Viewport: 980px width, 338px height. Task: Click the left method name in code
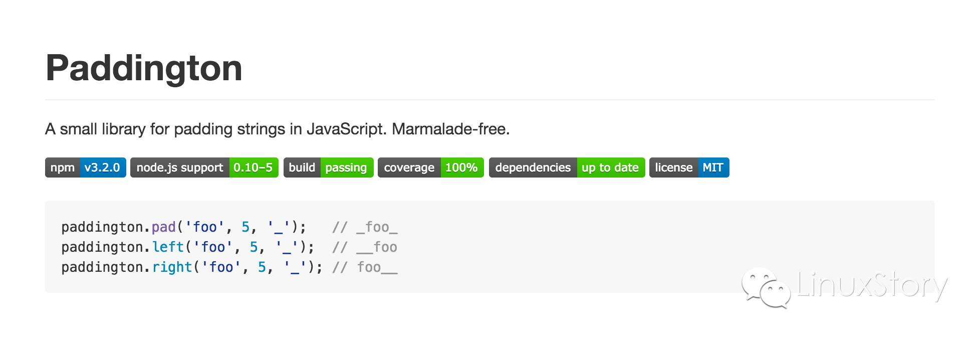[168, 247]
